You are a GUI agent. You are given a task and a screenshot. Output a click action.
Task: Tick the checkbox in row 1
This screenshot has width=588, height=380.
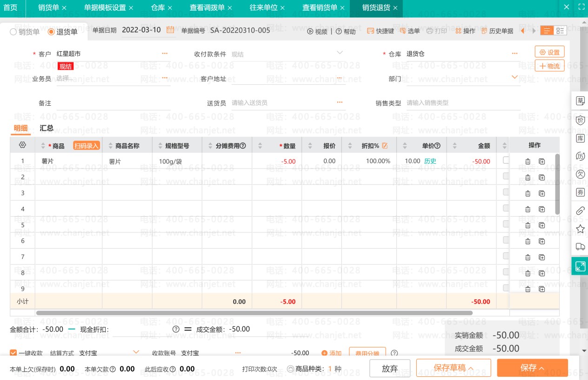coord(506,160)
